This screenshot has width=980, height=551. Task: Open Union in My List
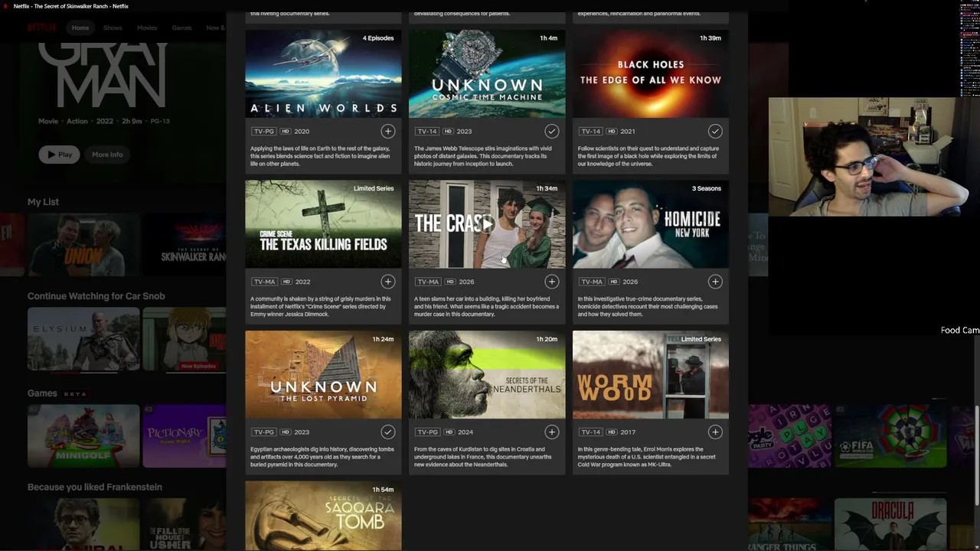(83, 245)
